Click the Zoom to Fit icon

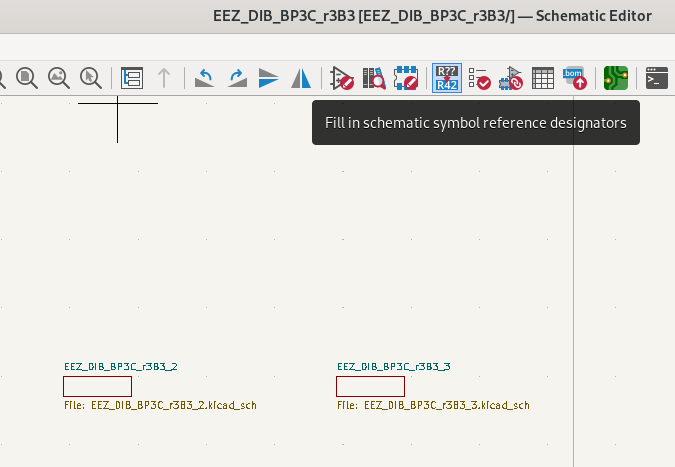[26, 78]
